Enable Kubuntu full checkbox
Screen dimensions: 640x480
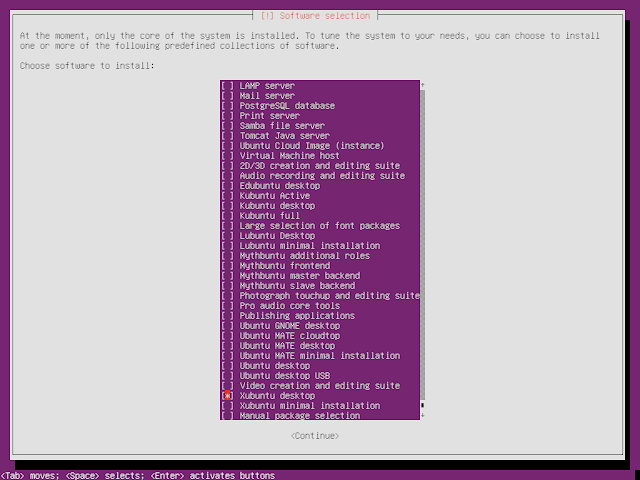point(227,216)
